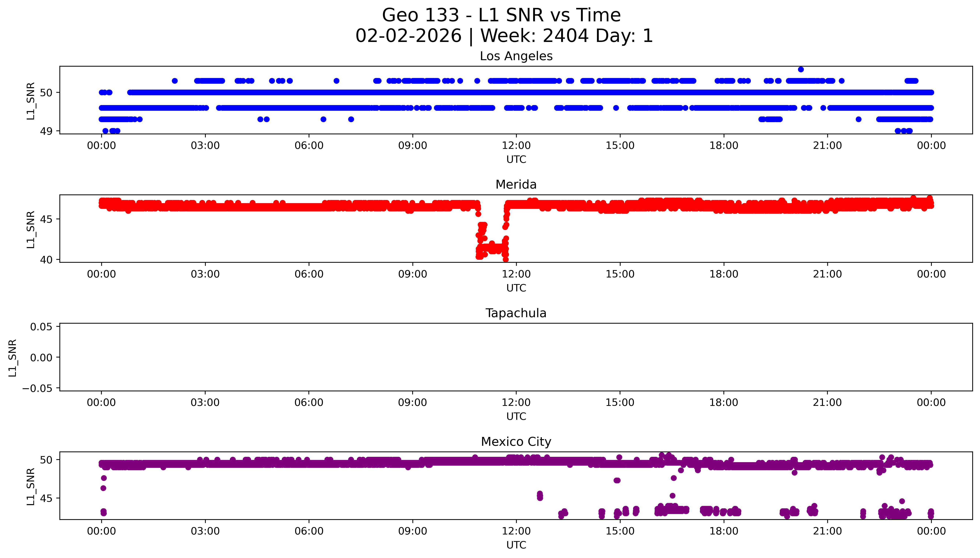
Task: Click the empty center of the Tapachula plot area
Action: click(x=516, y=357)
